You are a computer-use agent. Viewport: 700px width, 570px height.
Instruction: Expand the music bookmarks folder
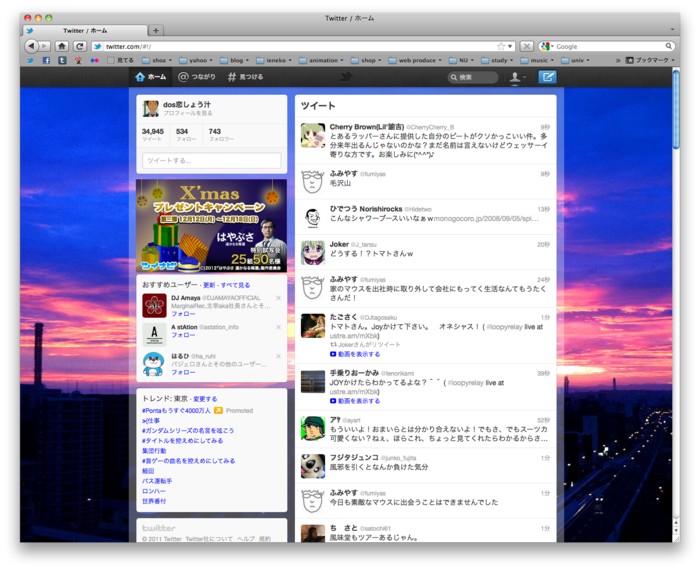(x=537, y=60)
